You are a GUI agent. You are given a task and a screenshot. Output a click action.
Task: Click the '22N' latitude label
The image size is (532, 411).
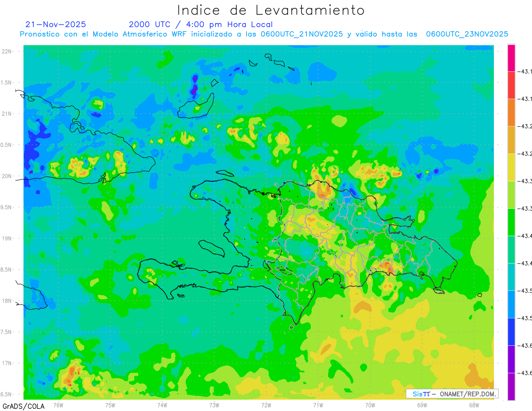[7, 51]
